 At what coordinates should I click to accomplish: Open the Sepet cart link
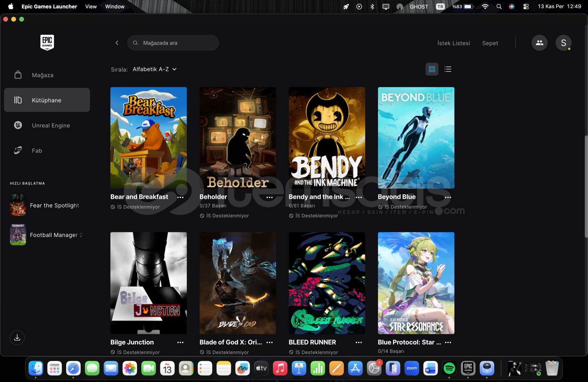tap(490, 43)
